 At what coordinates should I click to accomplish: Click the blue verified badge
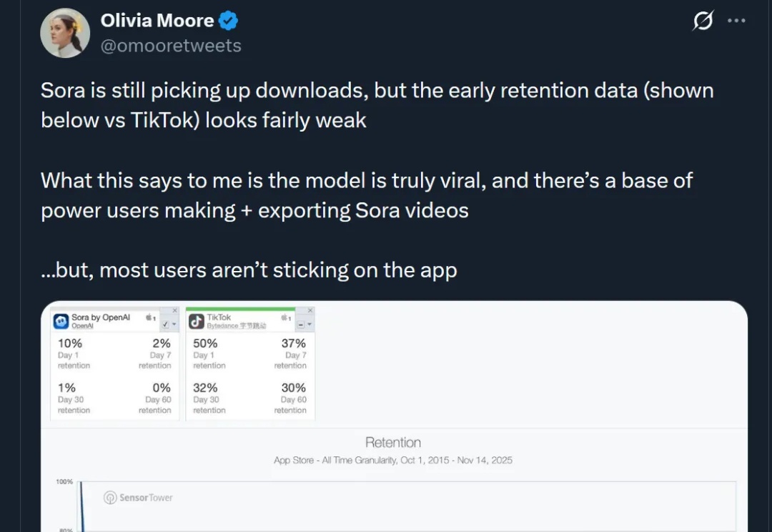(228, 21)
